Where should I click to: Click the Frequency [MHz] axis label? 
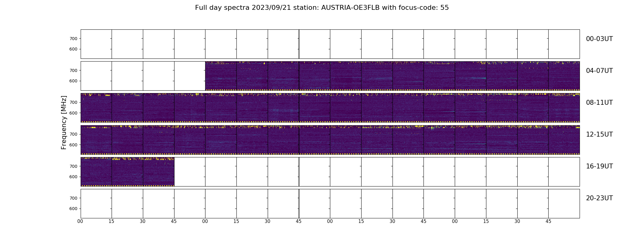tap(64, 123)
